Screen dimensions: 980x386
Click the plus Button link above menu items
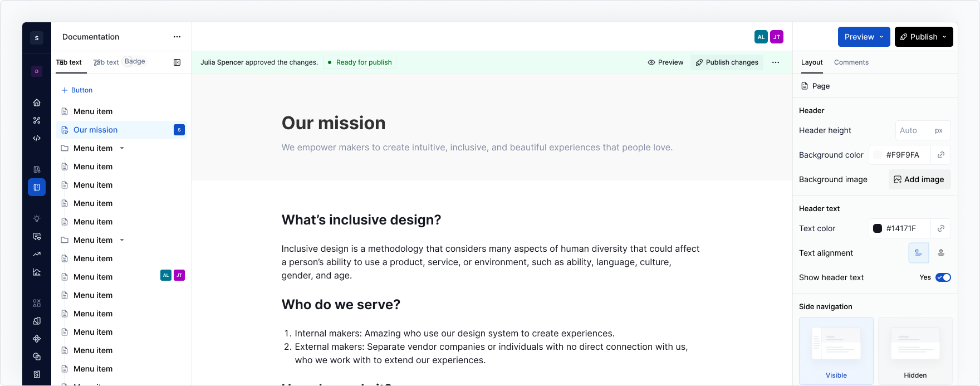[77, 90]
